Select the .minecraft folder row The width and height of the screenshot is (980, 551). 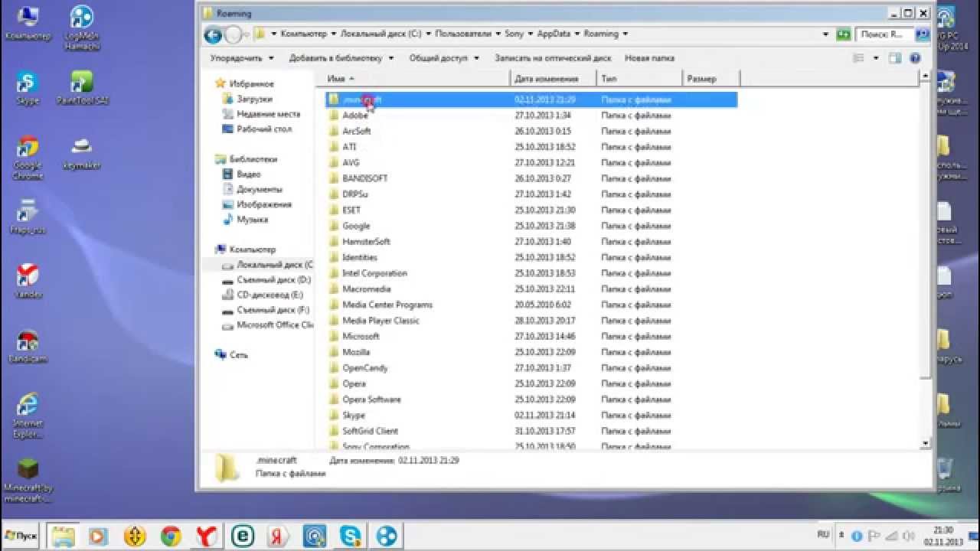531,99
